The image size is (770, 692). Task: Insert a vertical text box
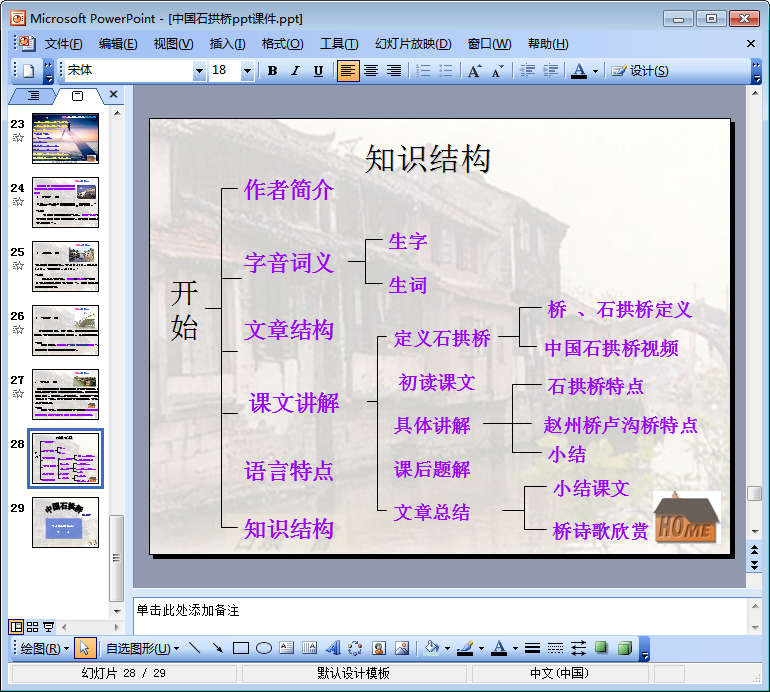point(309,648)
